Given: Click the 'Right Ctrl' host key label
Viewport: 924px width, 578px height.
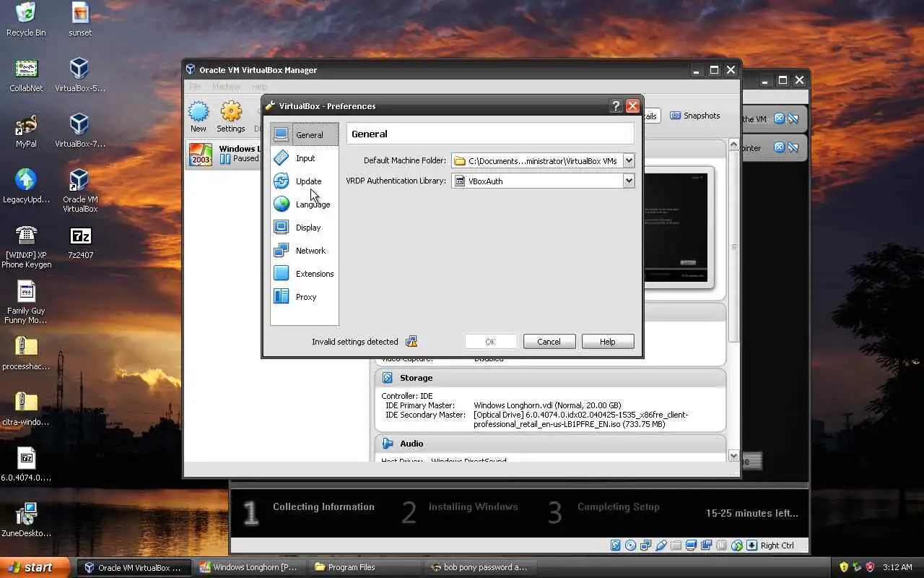Looking at the screenshot, I should (x=777, y=545).
